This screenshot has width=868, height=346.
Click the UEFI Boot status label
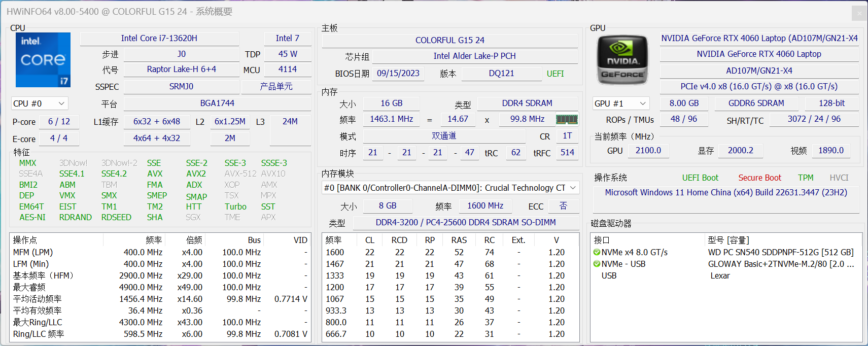[x=700, y=178]
